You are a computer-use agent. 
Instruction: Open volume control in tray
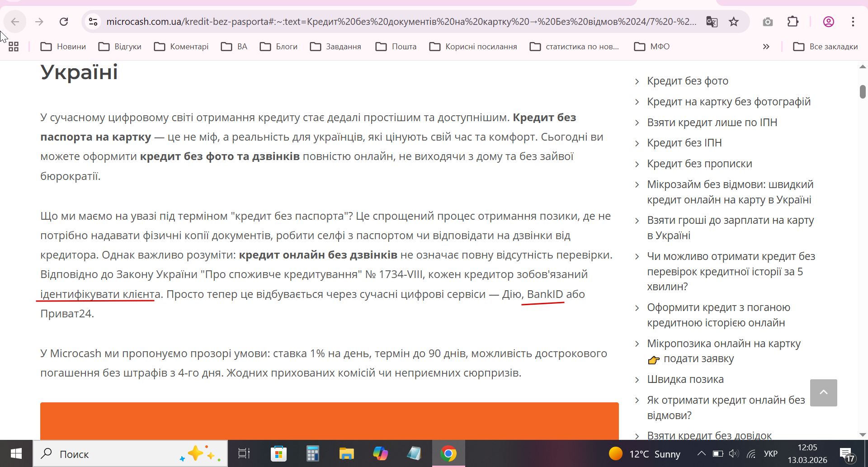pyautogui.click(x=734, y=453)
